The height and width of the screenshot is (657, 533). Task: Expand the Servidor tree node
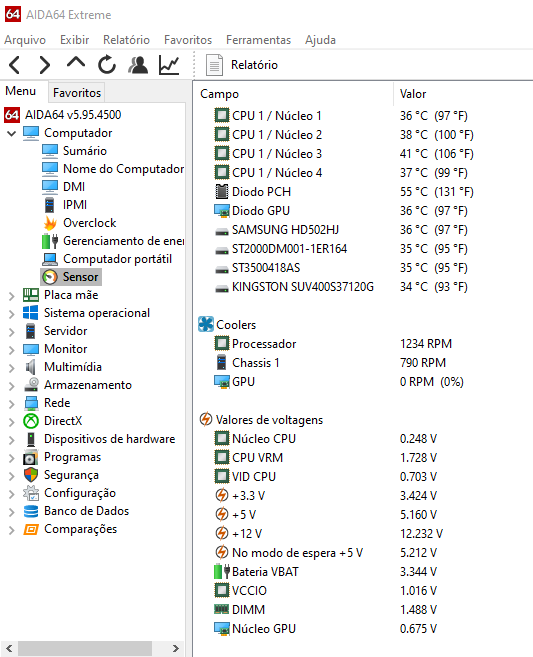[x=11, y=332]
